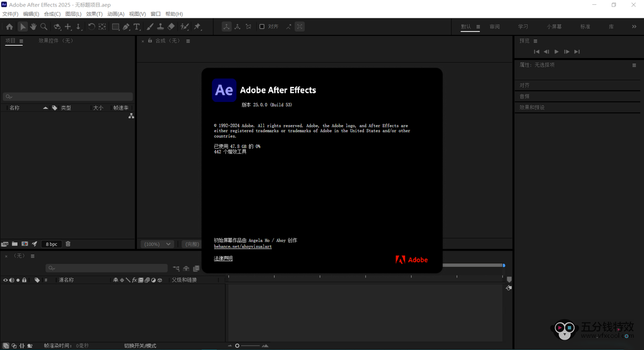Toggle the lock column header in timeline

pyautogui.click(x=24, y=280)
